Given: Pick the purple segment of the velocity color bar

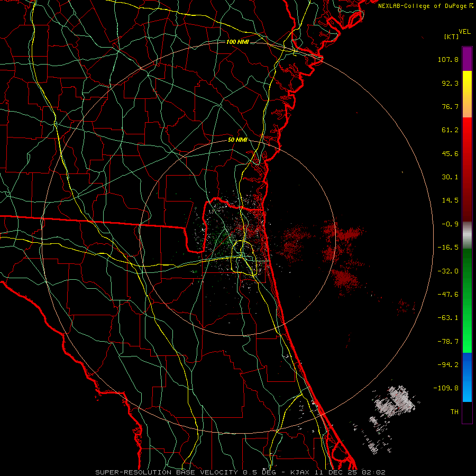Looking at the screenshot, I should [467, 59].
